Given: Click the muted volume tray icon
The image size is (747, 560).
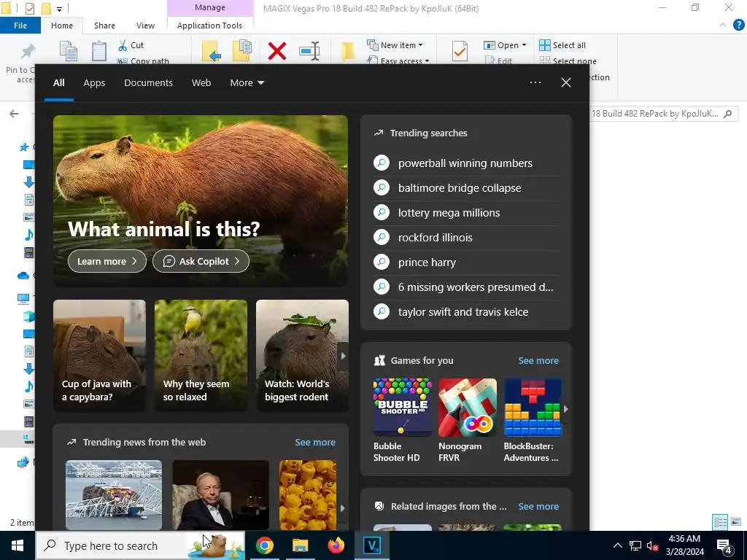Looking at the screenshot, I should (652, 545).
